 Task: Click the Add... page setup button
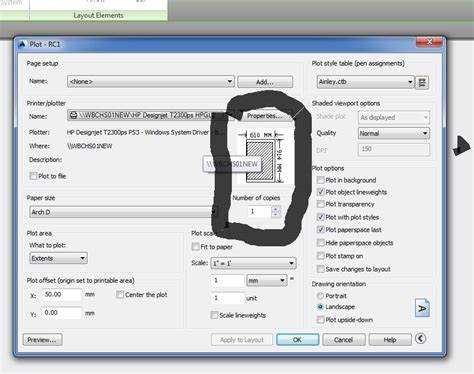click(265, 82)
